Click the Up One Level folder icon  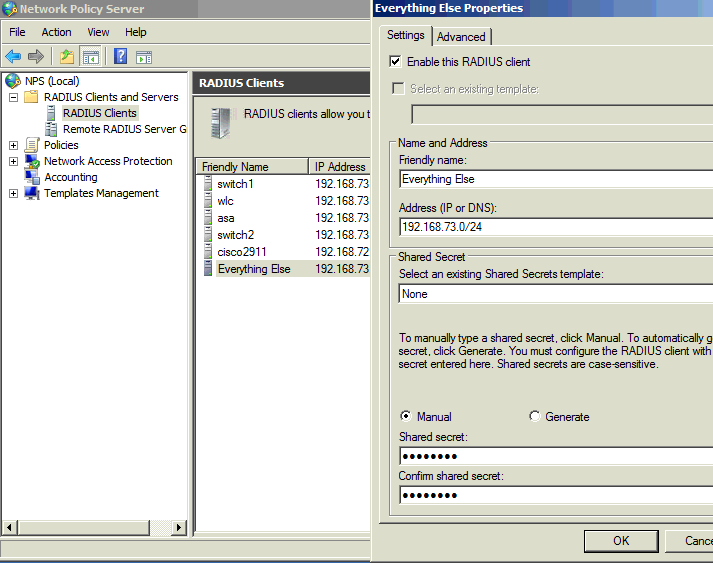pyautogui.click(x=67, y=57)
